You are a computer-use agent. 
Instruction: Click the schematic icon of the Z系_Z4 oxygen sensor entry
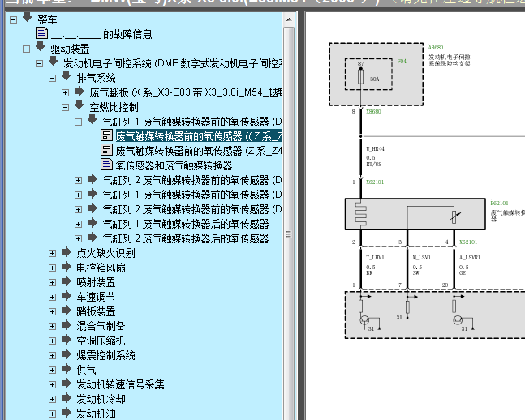pyautogui.click(x=107, y=151)
